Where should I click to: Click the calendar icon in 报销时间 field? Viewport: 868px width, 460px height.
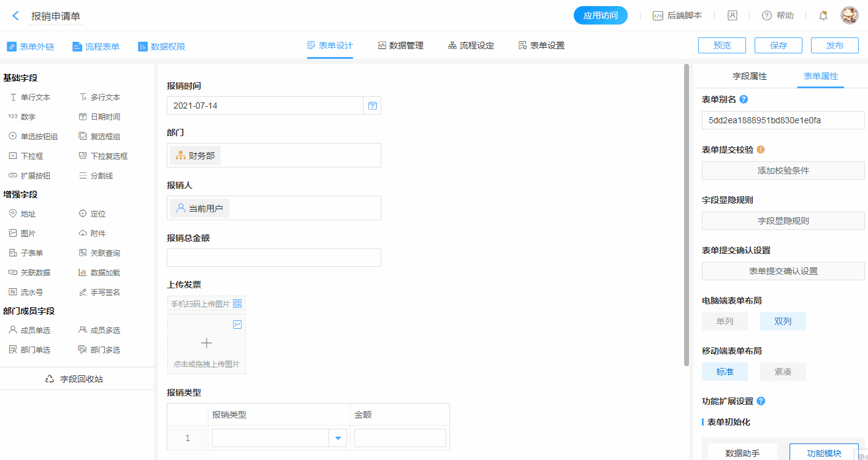[372, 105]
